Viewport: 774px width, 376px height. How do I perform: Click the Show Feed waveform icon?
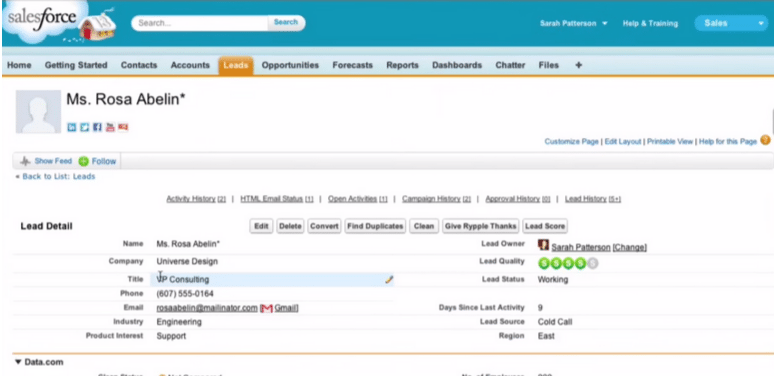25,161
